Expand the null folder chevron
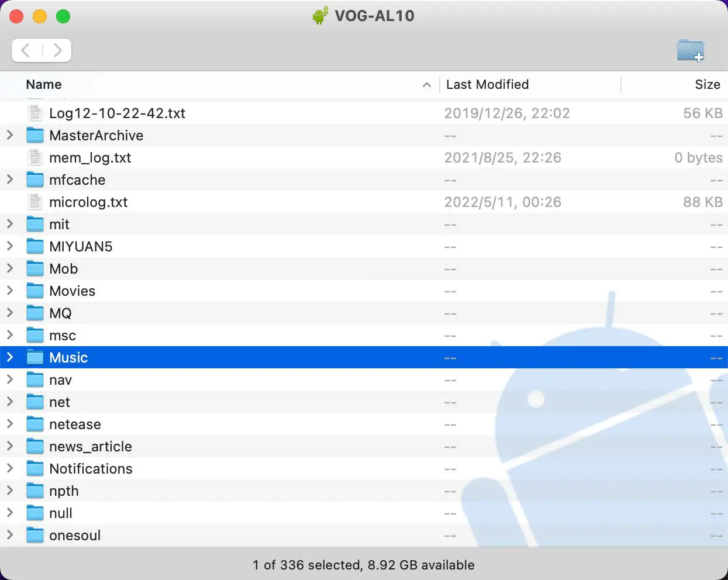This screenshot has width=728, height=580. tap(10, 513)
